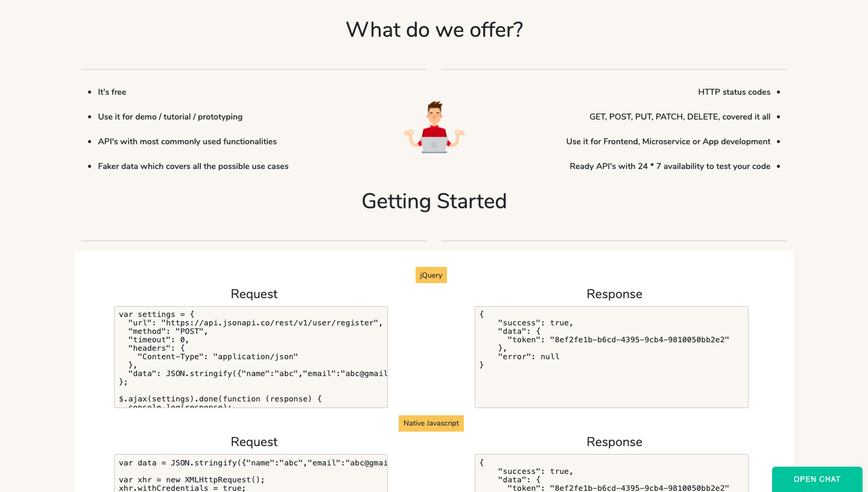Click the bullet beside "API's with most commonly used functionalities"
The height and width of the screenshot is (492, 868).
pyautogui.click(x=90, y=141)
